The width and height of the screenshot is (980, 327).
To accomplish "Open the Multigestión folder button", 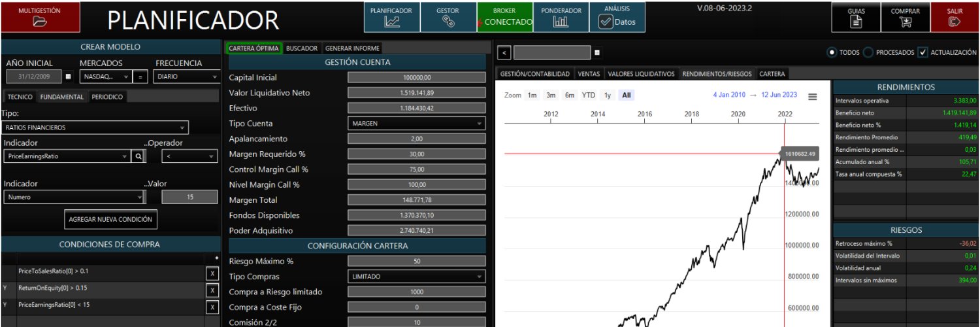I will coord(41,17).
